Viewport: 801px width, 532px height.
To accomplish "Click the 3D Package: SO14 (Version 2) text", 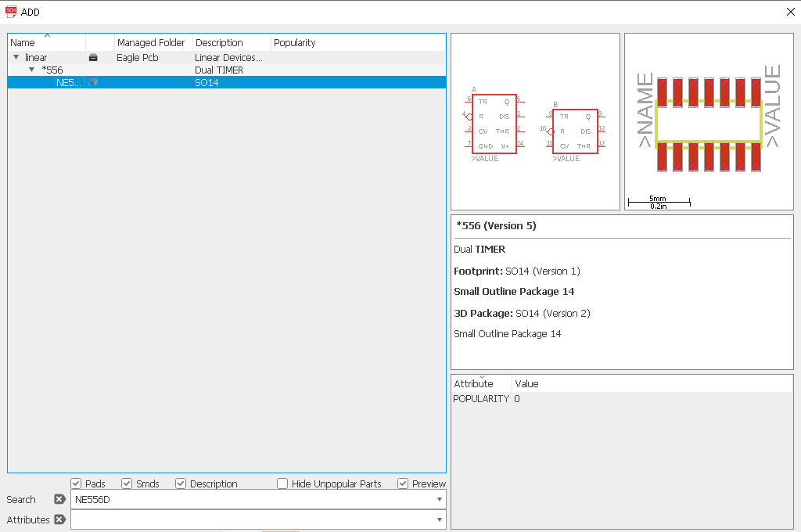I will 522,313.
